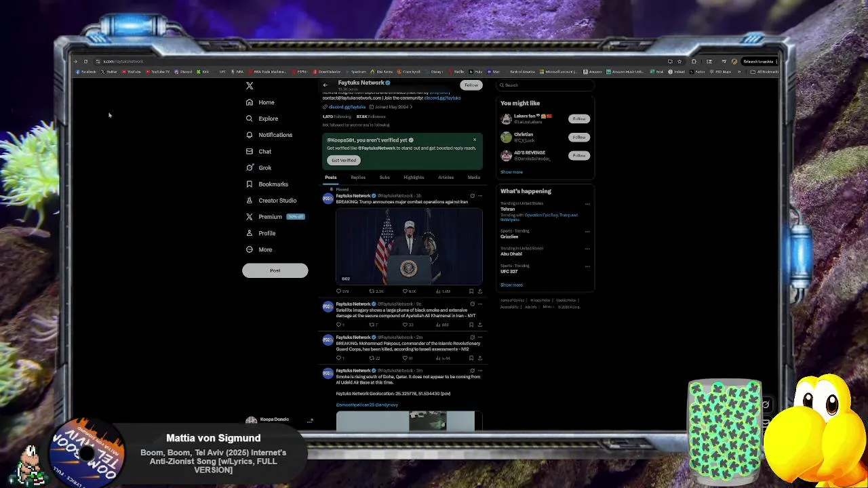Bookmark the satellite imagery post
The height and width of the screenshot is (488, 868).
[x=471, y=325]
